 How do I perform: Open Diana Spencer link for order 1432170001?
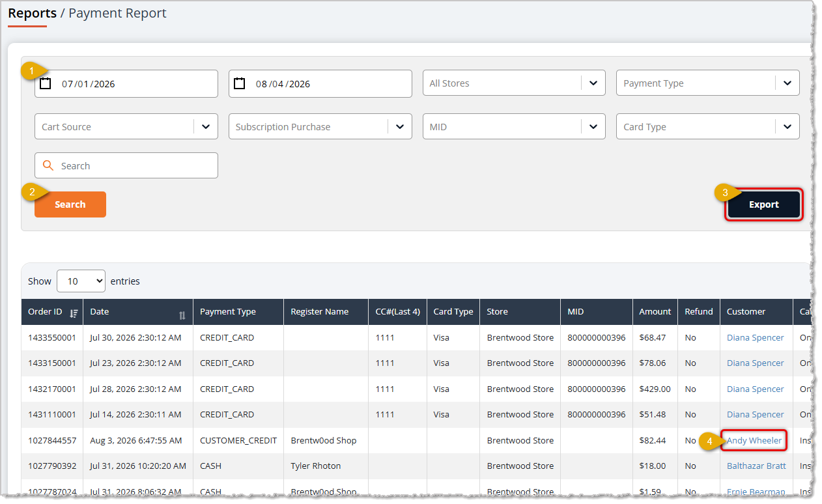[x=756, y=389]
